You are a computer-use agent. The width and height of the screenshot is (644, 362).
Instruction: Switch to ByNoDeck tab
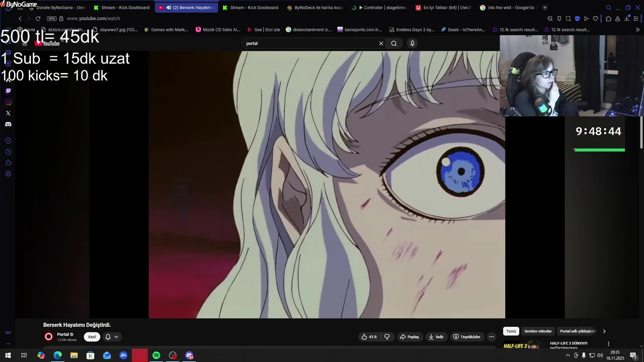pos(314,8)
